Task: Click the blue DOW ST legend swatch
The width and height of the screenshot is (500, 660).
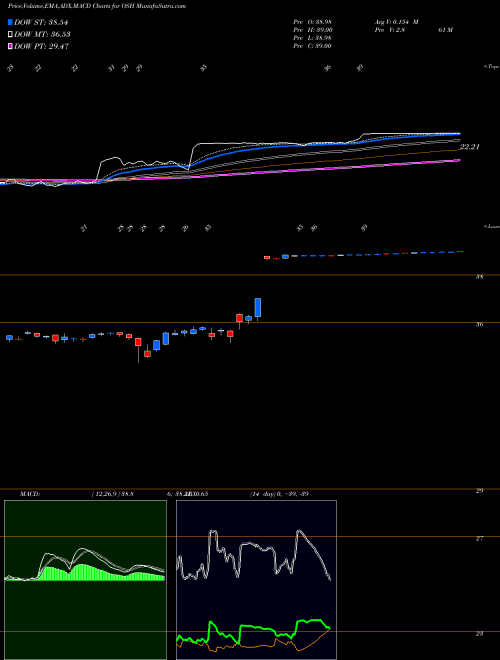Action: coord(11,22)
